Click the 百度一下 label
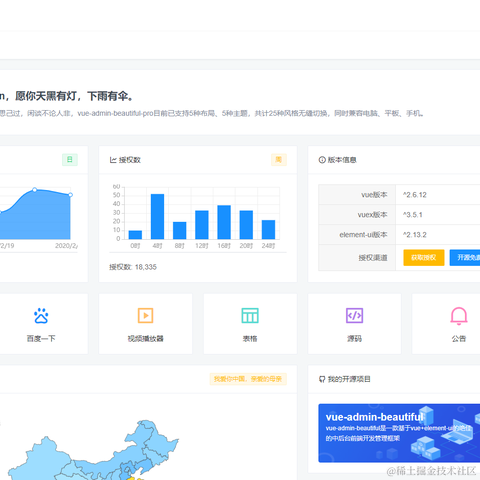 [41, 339]
